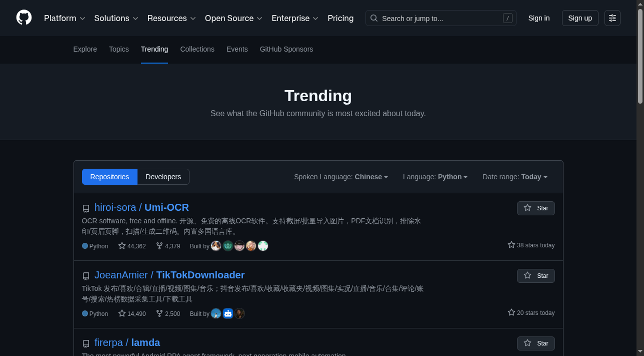Focus the Search or jump to field
Viewport: 644px width, 356px height.
[440, 18]
